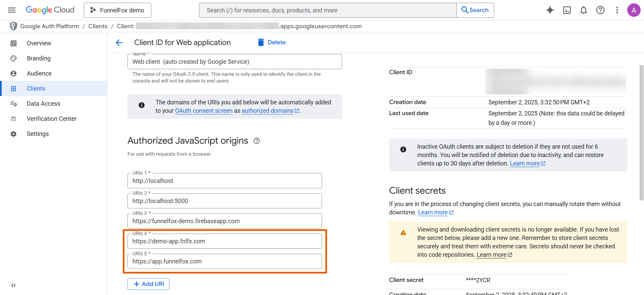
Task: Open the FunnelFox demo project picker
Action: point(117,10)
